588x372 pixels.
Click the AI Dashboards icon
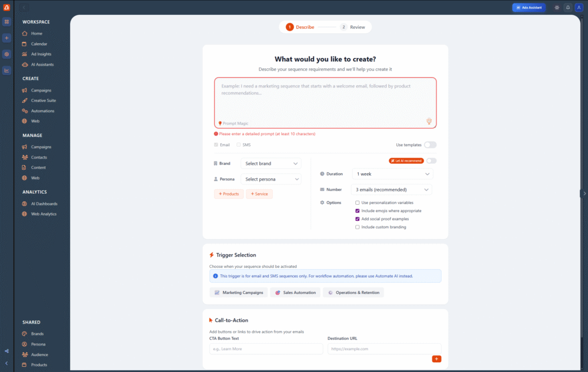point(25,204)
